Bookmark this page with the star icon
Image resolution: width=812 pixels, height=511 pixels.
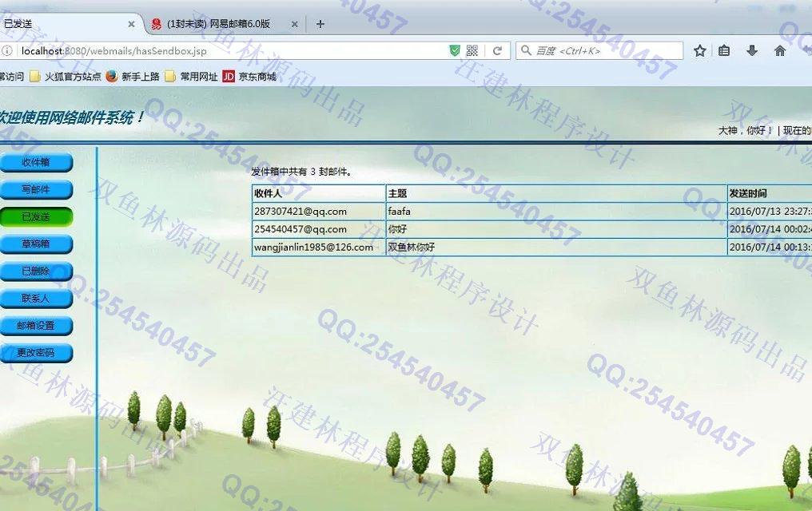(699, 50)
